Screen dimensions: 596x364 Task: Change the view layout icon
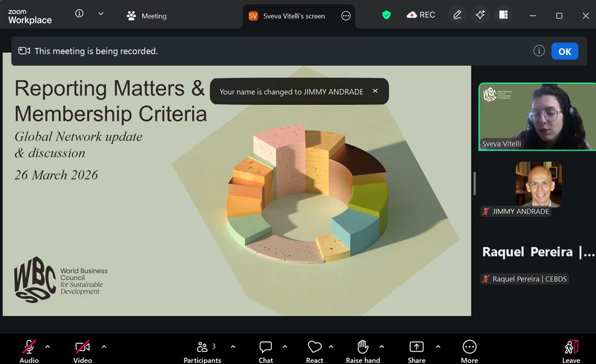(x=504, y=15)
